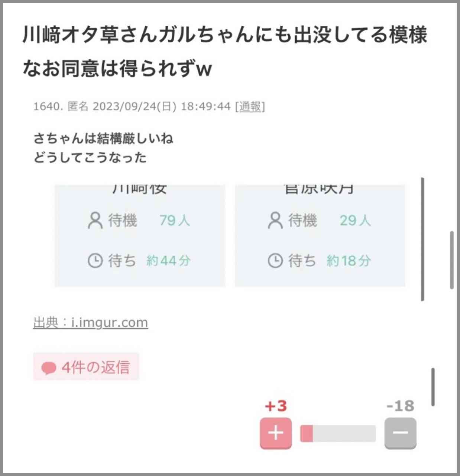Image resolution: width=460 pixels, height=476 pixels.
Task: Open the embedded waiting list image
Action: pos(230,236)
